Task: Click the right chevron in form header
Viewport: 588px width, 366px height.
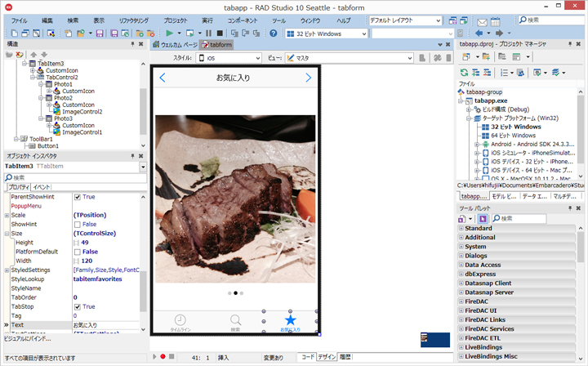Action: point(308,78)
